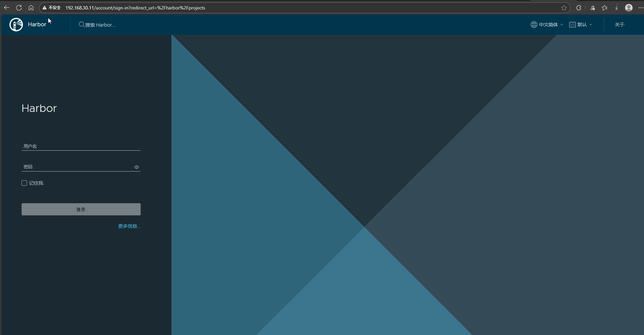Screen dimensions: 644x335
Task: Click the search magnifier icon
Action: 82,25
